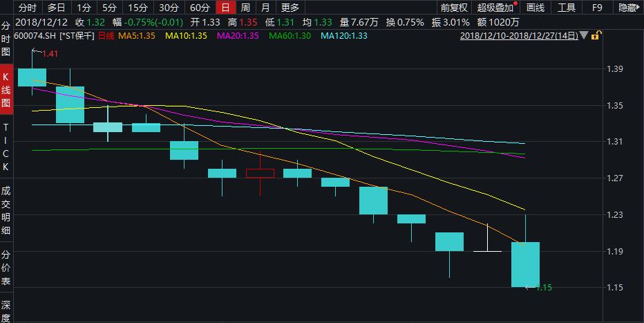Click the 1.41 high price marker
Image resolution: width=644 pixels, height=323 pixels.
(x=50, y=54)
